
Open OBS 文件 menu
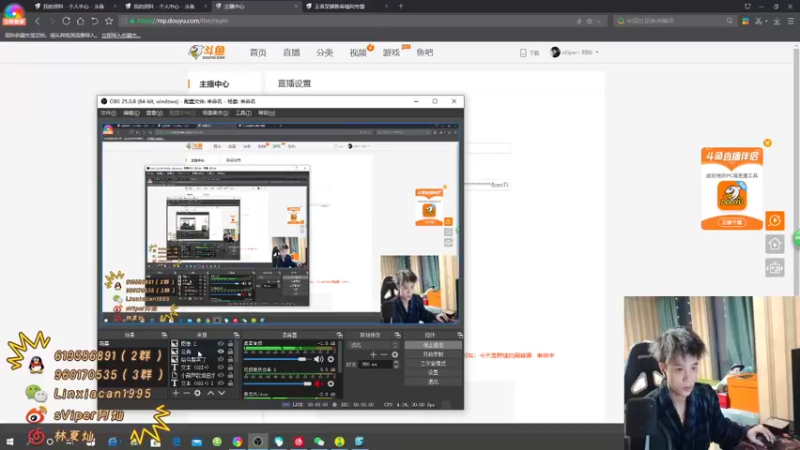click(x=108, y=113)
